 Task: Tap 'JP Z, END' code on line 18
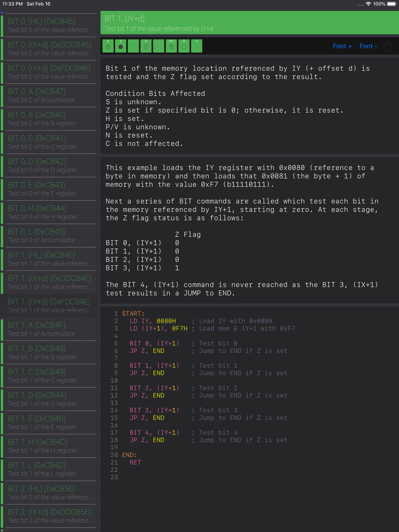click(x=147, y=440)
